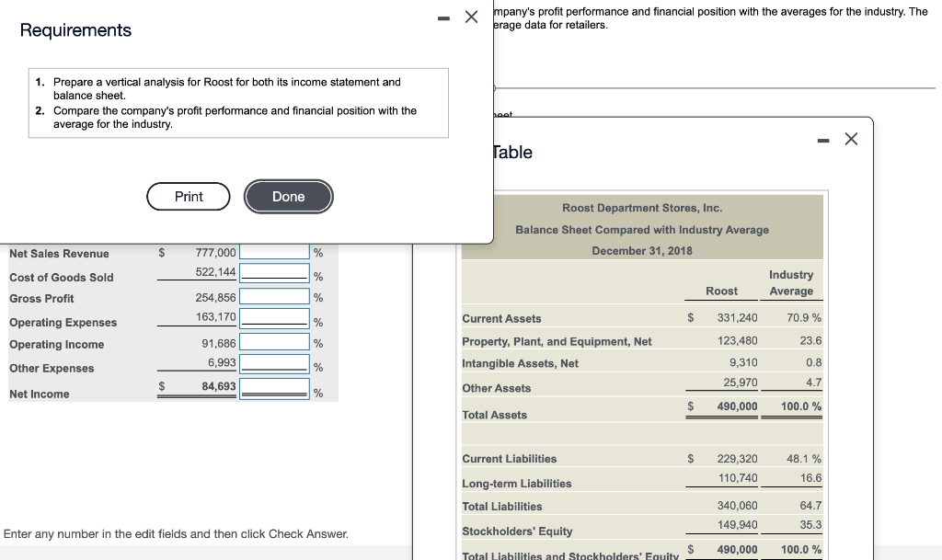942x560 pixels.
Task: Click the Net Sales Revenue label
Action: (59, 253)
